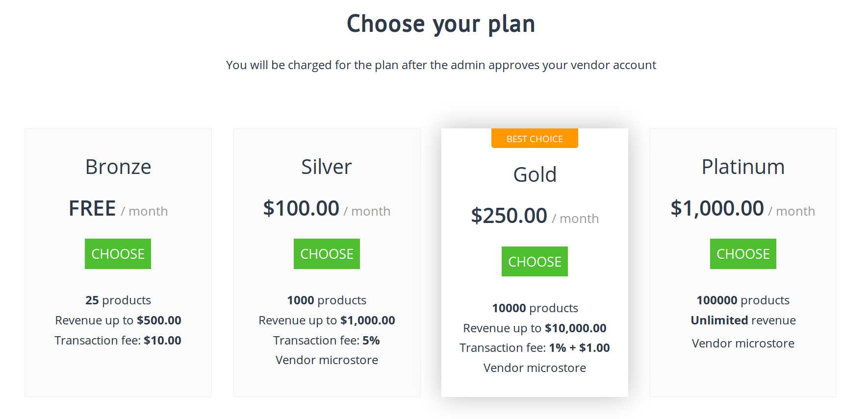Click the Gold plan title
The height and width of the screenshot is (419, 868).
tap(535, 175)
